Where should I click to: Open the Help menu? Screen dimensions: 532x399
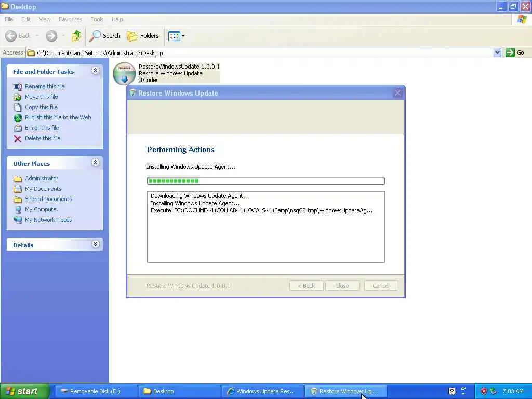coord(117,19)
